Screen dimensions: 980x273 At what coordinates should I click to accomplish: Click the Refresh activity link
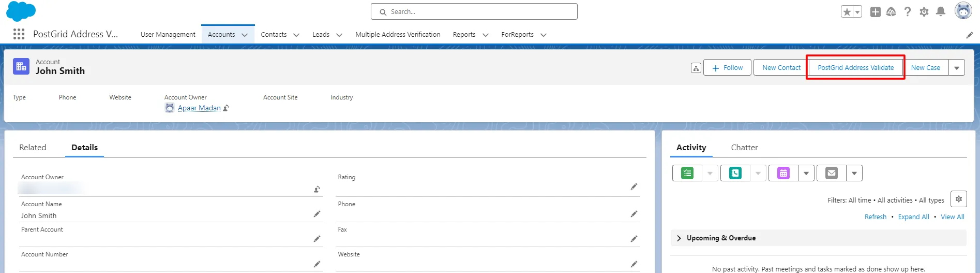coord(876,217)
